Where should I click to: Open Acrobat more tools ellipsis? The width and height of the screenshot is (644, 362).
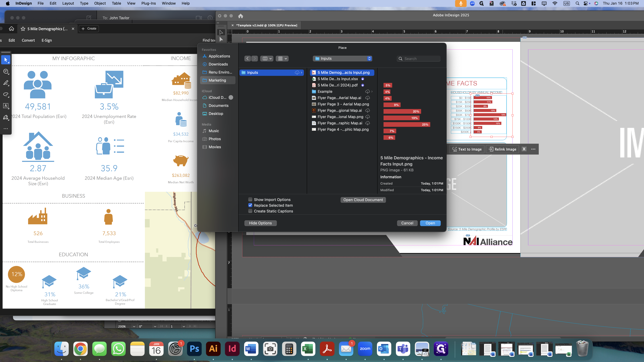[x=6, y=128]
